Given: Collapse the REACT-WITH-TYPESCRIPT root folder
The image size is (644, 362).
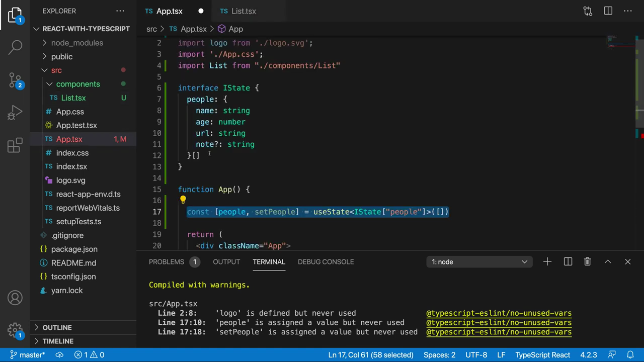Looking at the screenshot, I should click(83, 29).
